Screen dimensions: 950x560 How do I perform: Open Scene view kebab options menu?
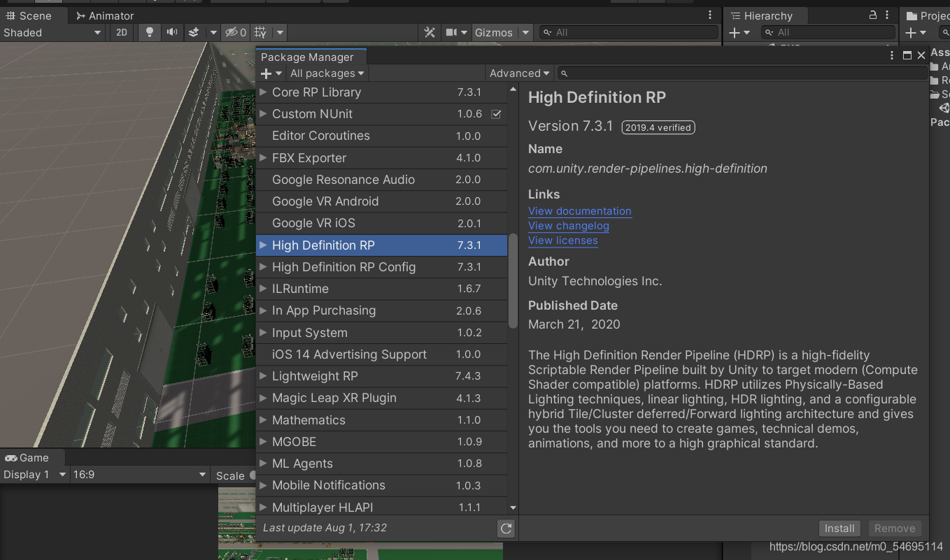[711, 15]
